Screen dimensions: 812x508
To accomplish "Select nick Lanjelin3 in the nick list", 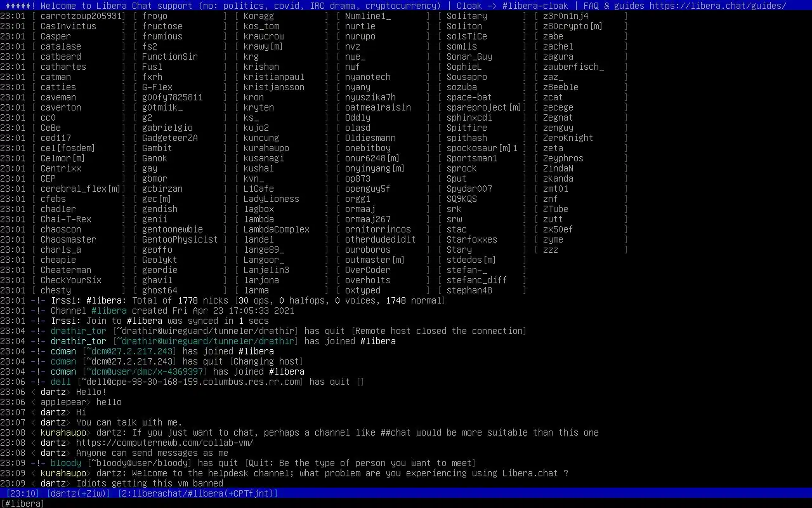I will pyautogui.click(x=266, y=270).
